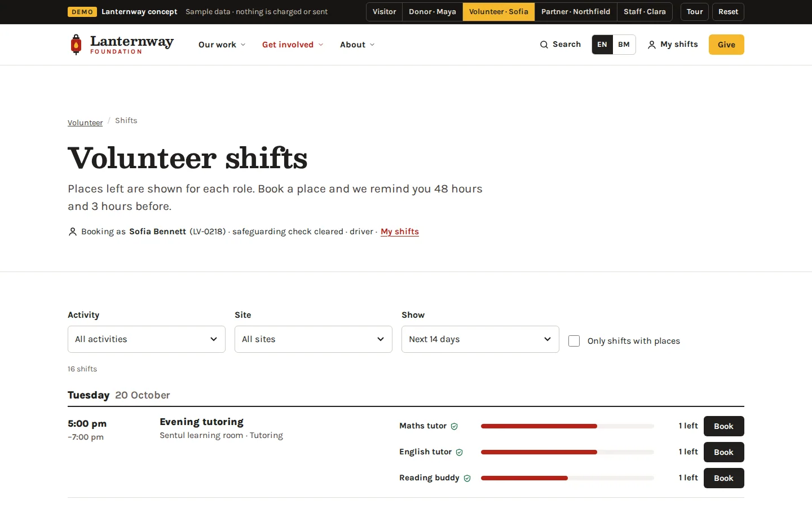Click the Evening tutoring shift title
This screenshot has width=812, height=508.
point(202,422)
